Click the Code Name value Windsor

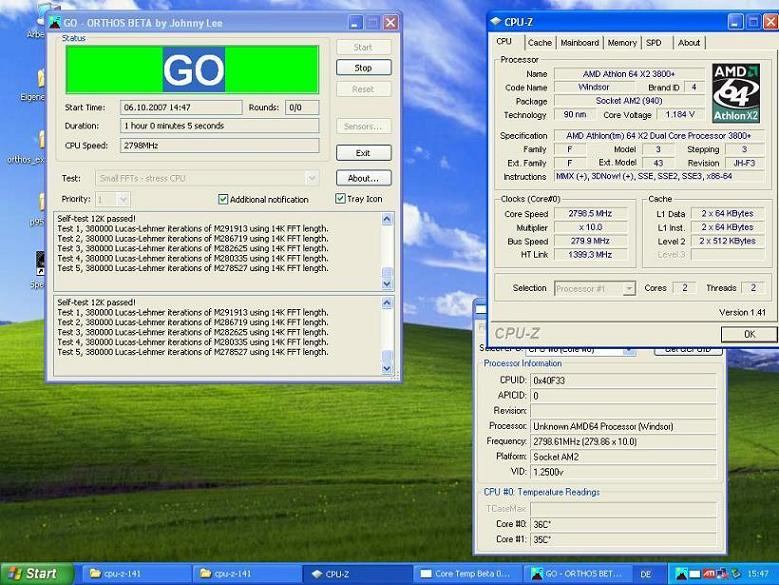pos(593,87)
